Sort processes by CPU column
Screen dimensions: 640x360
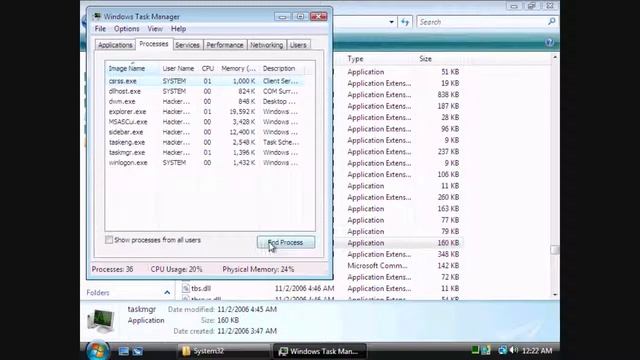[208, 69]
